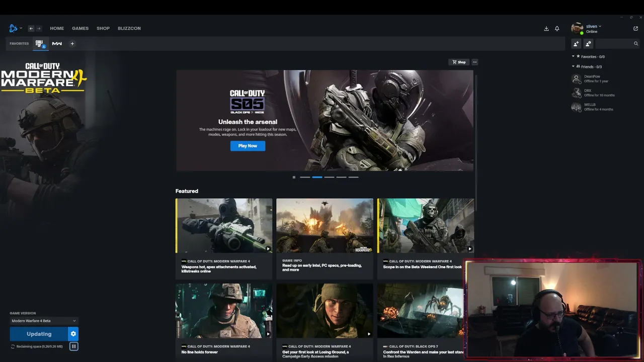
Task: Click the Add a Friend icon
Action: 577,44
